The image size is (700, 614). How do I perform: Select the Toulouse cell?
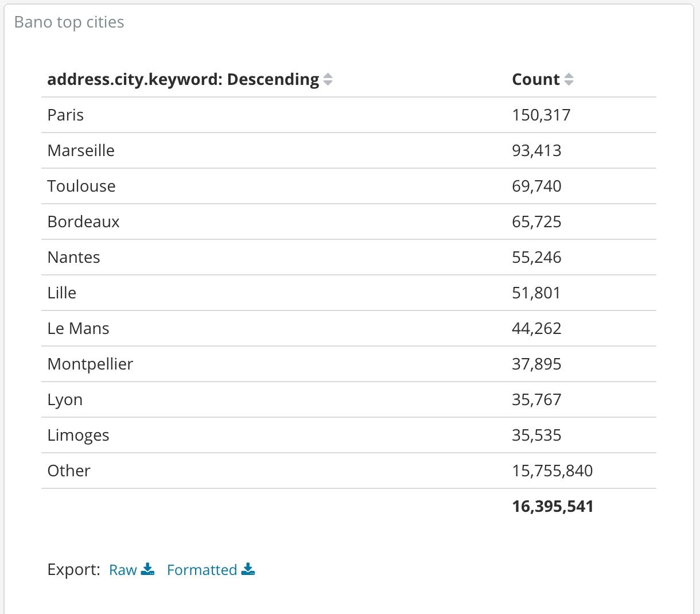coord(81,186)
